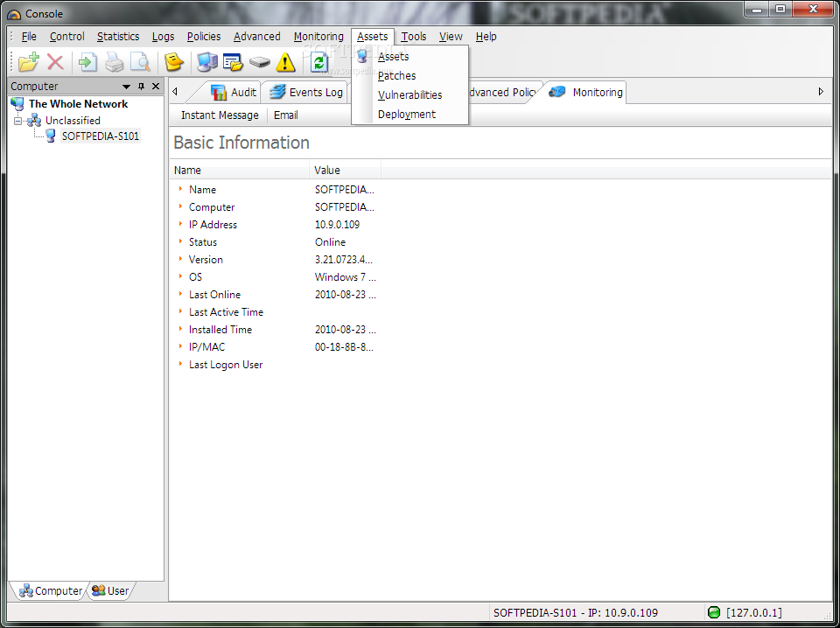Image resolution: width=840 pixels, height=628 pixels.
Task: Click the export page with green arrow icon
Action: click(87, 63)
